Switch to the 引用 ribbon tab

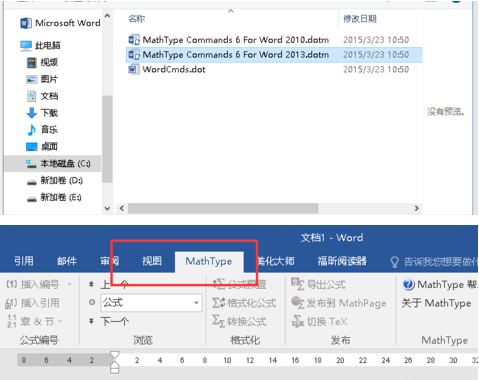click(x=24, y=261)
